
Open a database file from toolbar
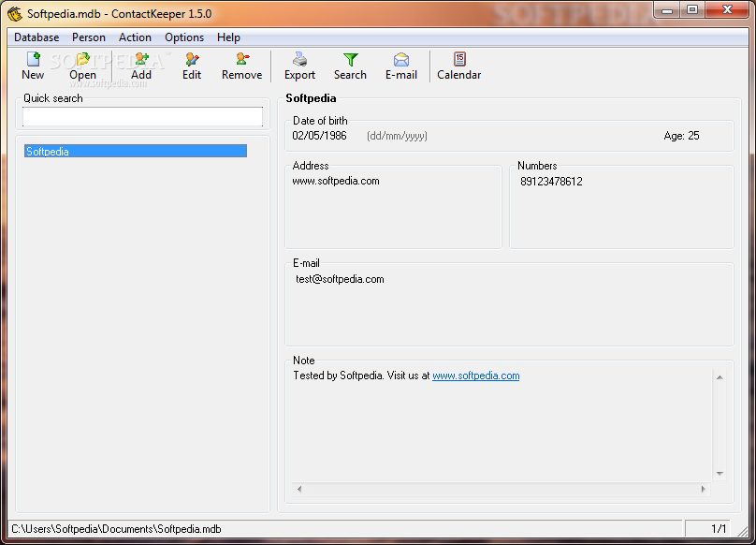coord(82,66)
